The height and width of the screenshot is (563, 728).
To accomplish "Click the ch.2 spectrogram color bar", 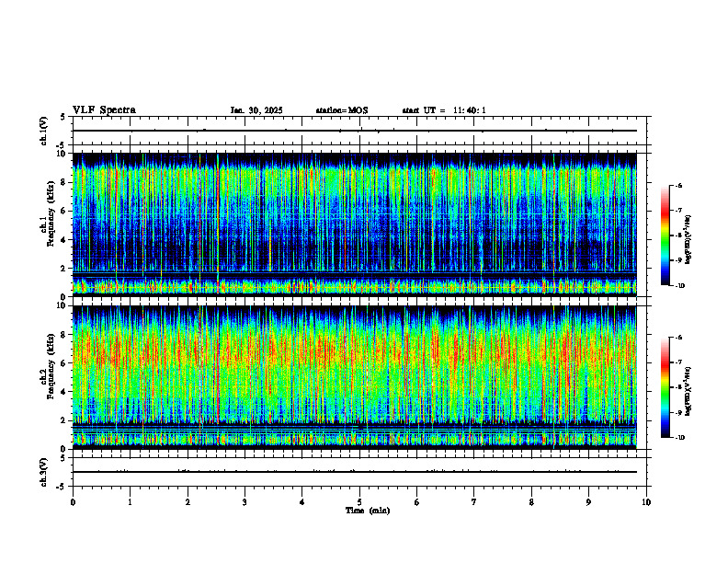I will pos(665,387).
